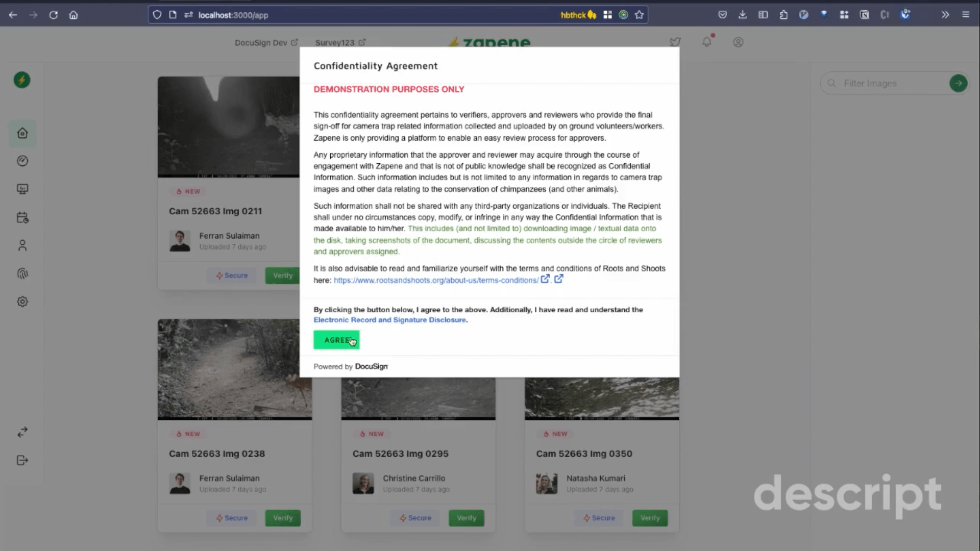The width and height of the screenshot is (980, 551).
Task: Click the swap arrows sidebar icon
Action: click(x=22, y=432)
